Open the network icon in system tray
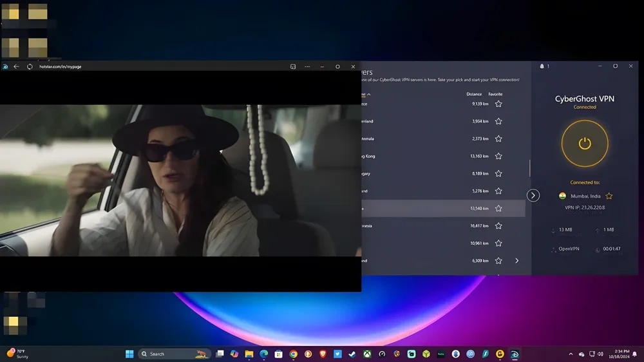The height and width of the screenshot is (362, 644). (591, 354)
